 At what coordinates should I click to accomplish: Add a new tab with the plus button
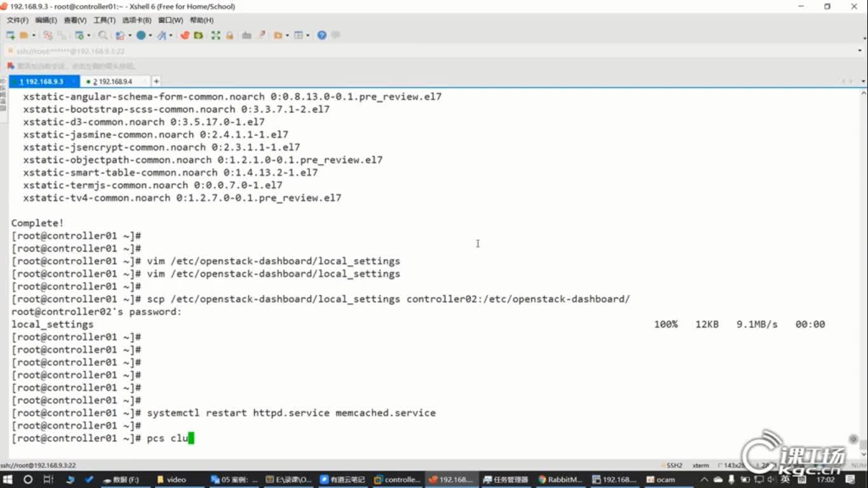(156, 81)
